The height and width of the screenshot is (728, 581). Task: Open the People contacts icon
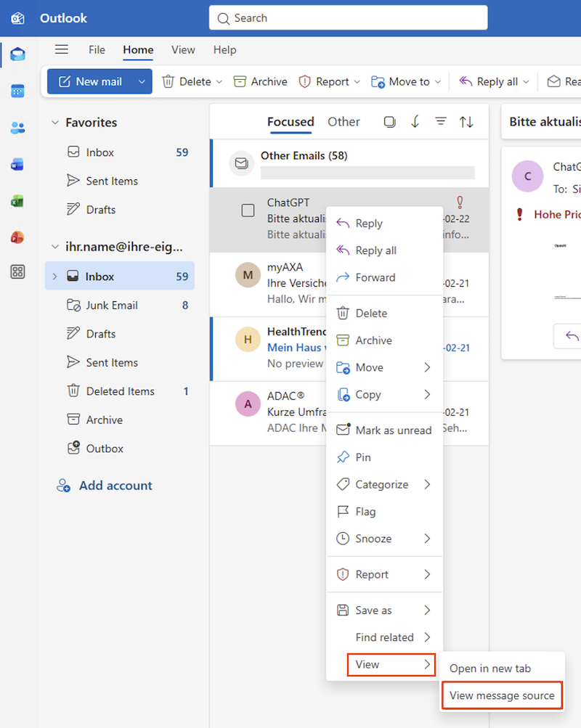[x=17, y=128]
